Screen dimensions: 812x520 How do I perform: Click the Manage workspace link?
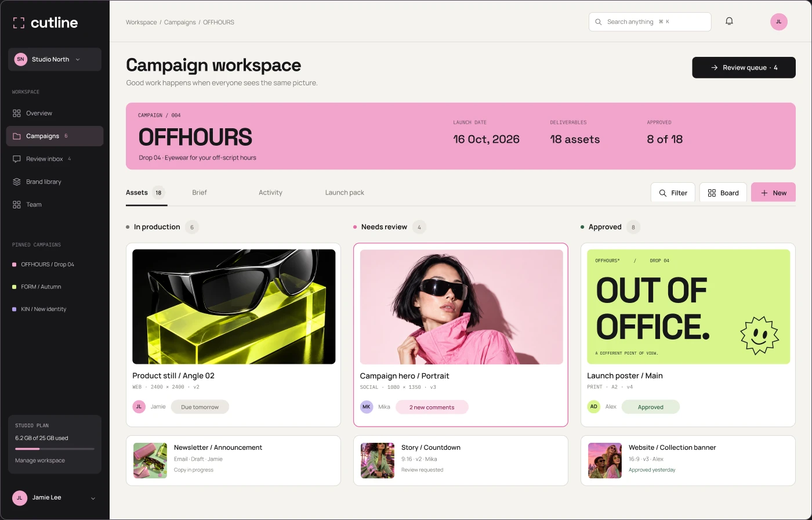(x=40, y=460)
